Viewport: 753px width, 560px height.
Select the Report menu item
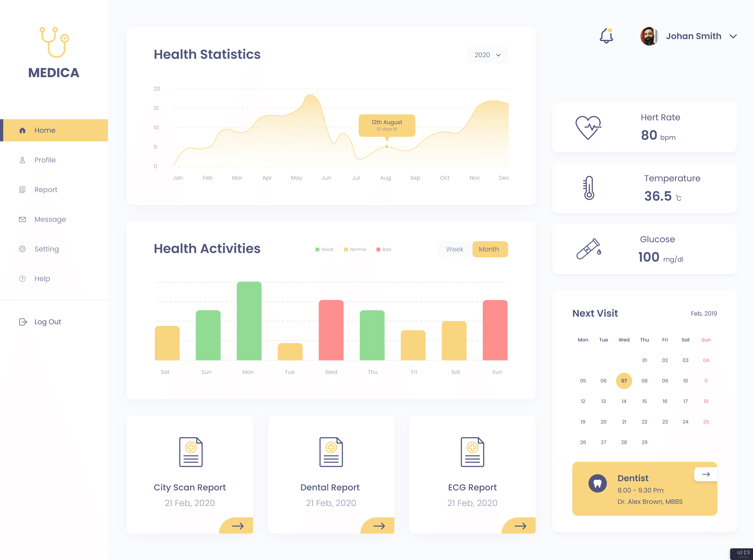point(46,189)
